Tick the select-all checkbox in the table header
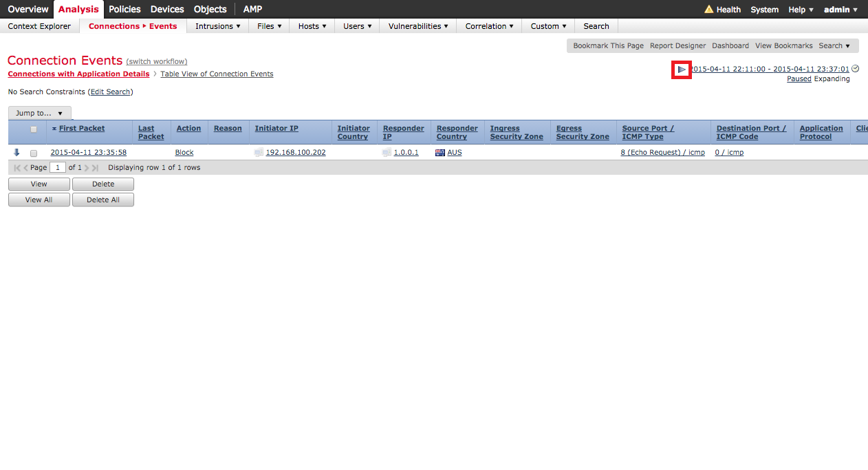Image resolution: width=868 pixels, height=470 pixels. click(34, 129)
